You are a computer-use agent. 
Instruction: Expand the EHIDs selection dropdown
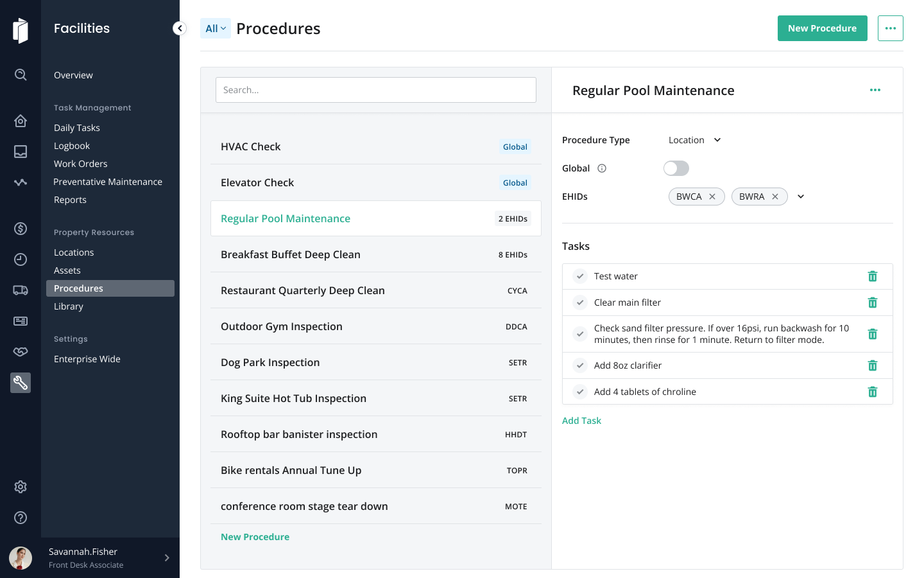coord(801,197)
